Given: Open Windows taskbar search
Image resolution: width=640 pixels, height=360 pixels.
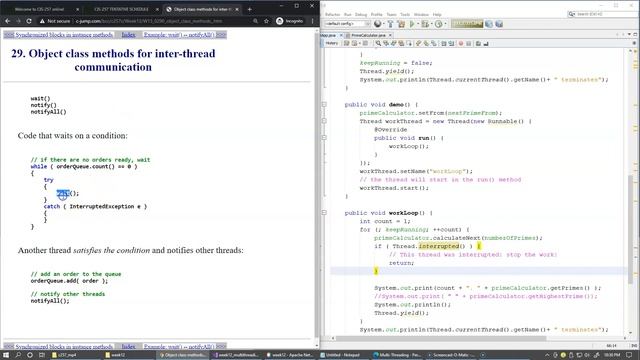Looking at the screenshot, I should click(18, 355).
